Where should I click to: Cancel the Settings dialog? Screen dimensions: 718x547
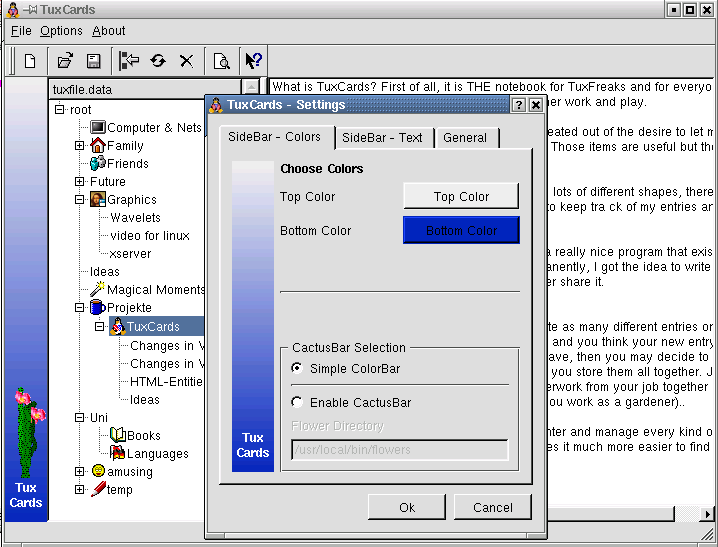pyautogui.click(x=493, y=507)
